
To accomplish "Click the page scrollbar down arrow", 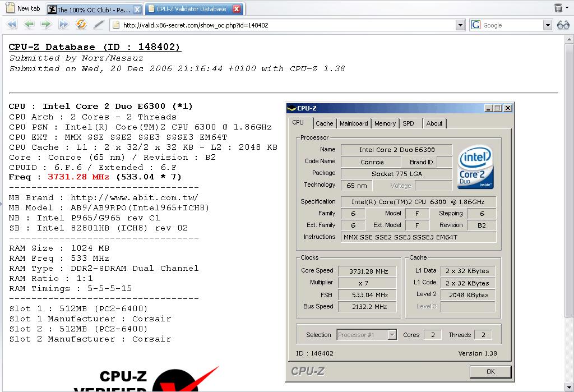I will coord(569,387).
